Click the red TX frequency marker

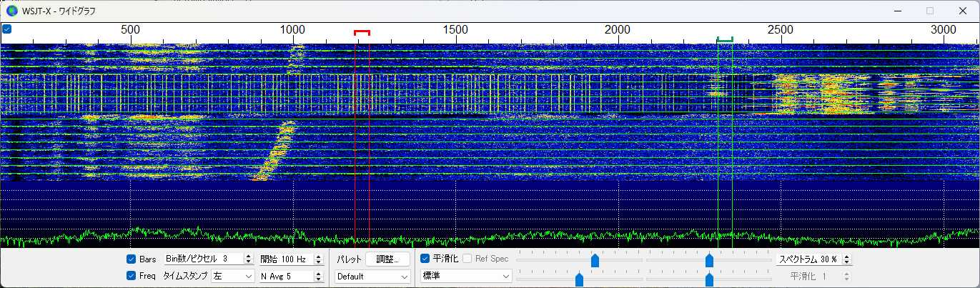point(362,32)
